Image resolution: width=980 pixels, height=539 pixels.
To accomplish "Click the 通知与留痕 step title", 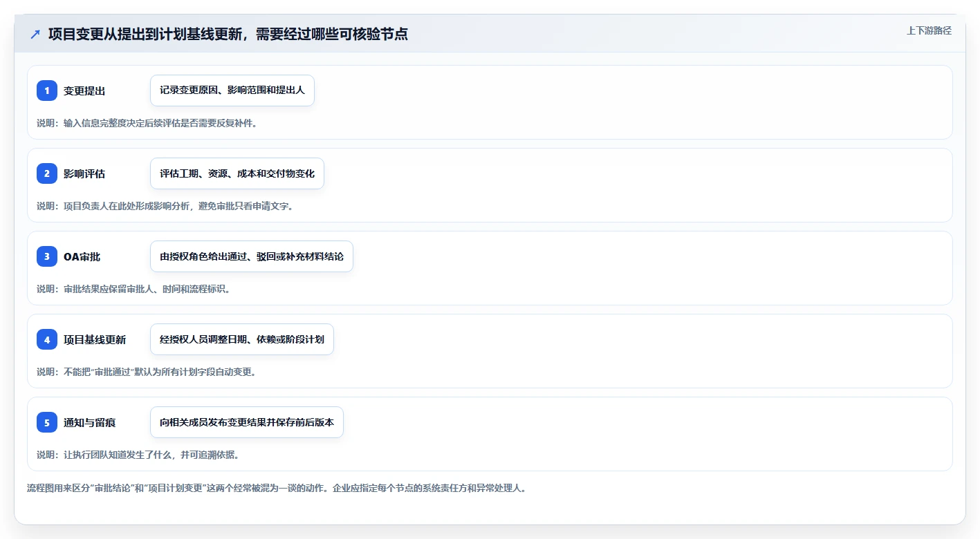I will (x=90, y=422).
